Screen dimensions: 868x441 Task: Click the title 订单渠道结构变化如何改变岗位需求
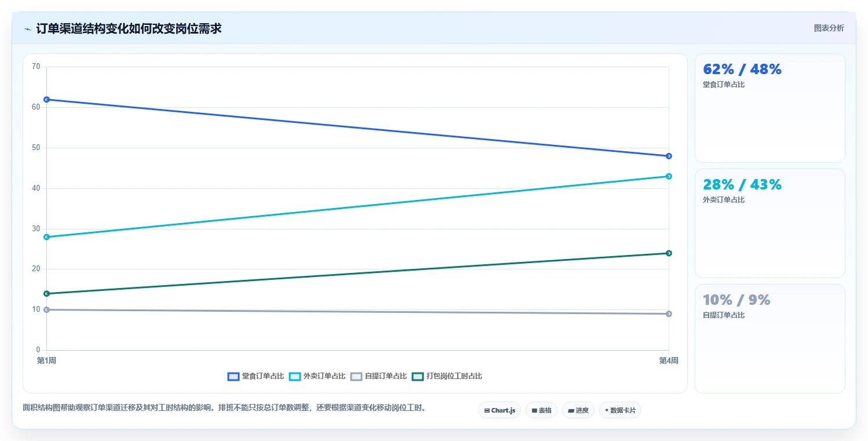coord(129,28)
